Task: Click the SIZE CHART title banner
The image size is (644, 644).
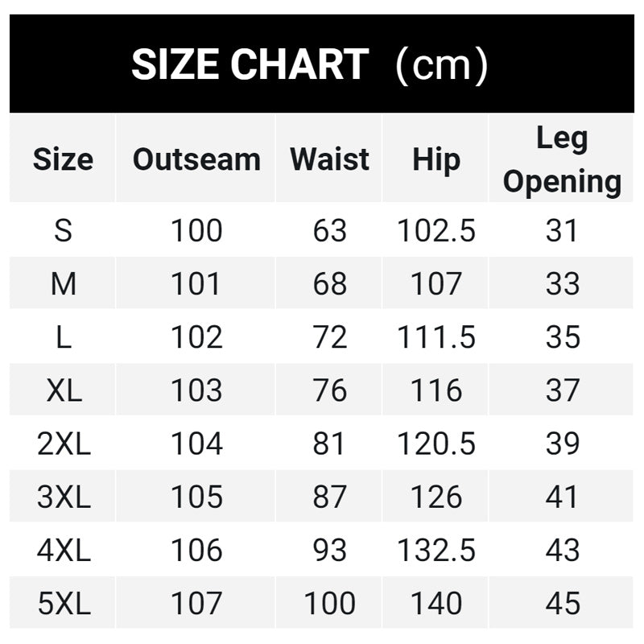Action: pos(310,64)
